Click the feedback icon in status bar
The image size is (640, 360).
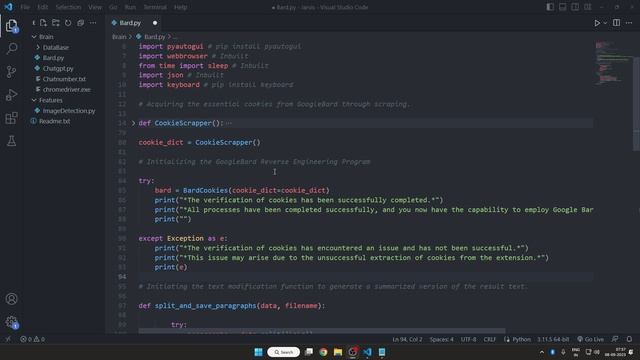(615, 339)
